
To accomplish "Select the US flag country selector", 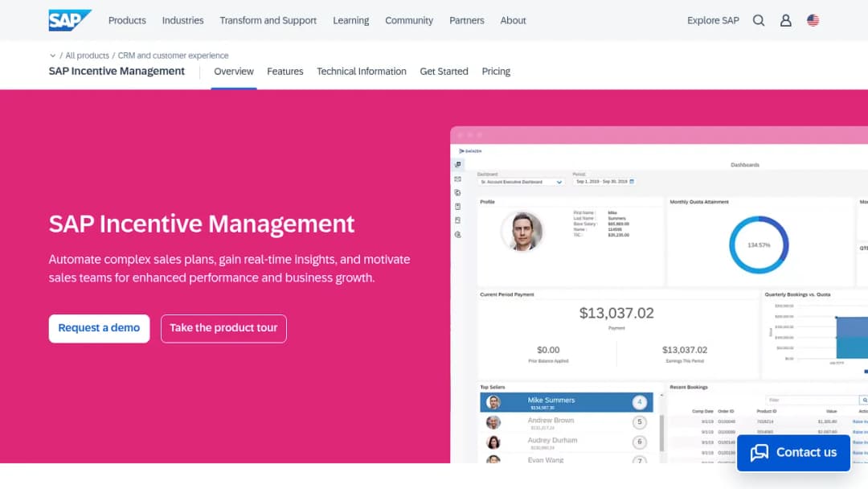I will [813, 20].
